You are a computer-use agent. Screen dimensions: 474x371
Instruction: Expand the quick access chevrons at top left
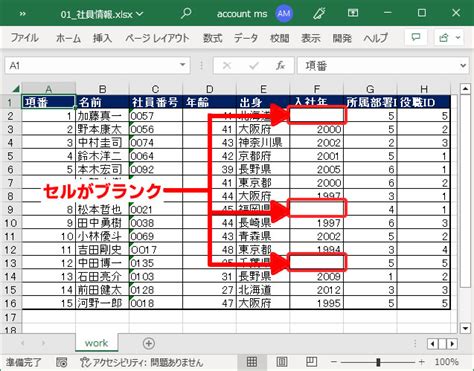click(x=23, y=14)
